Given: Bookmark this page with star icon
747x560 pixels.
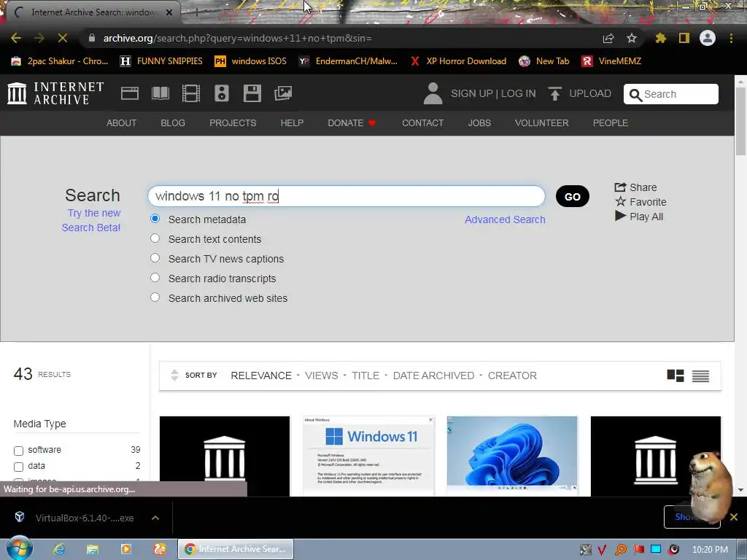Looking at the screenshot, I should [x=632, y=38].
